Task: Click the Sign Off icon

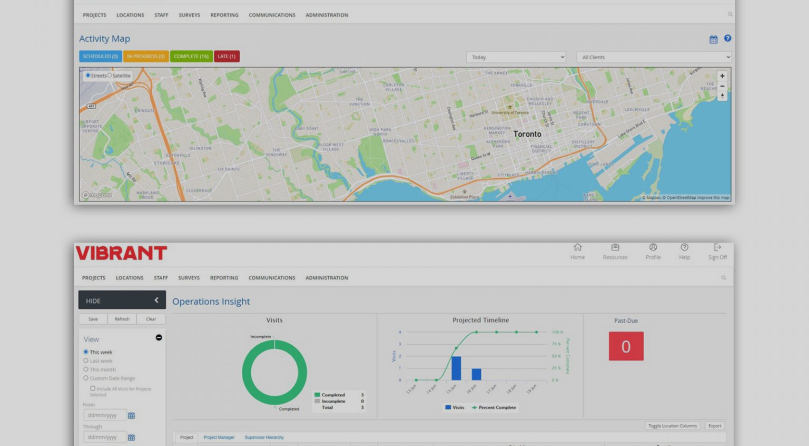Action: coord(717,251)
